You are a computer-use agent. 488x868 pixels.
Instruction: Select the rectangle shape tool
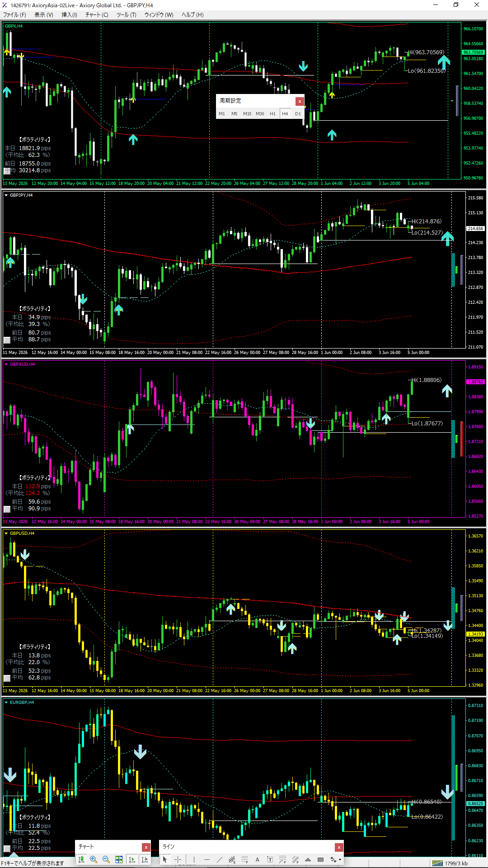coord(320,859)
